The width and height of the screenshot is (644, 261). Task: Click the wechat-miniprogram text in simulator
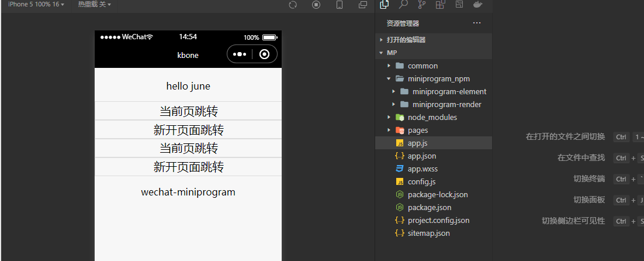[x=188, y=192]
